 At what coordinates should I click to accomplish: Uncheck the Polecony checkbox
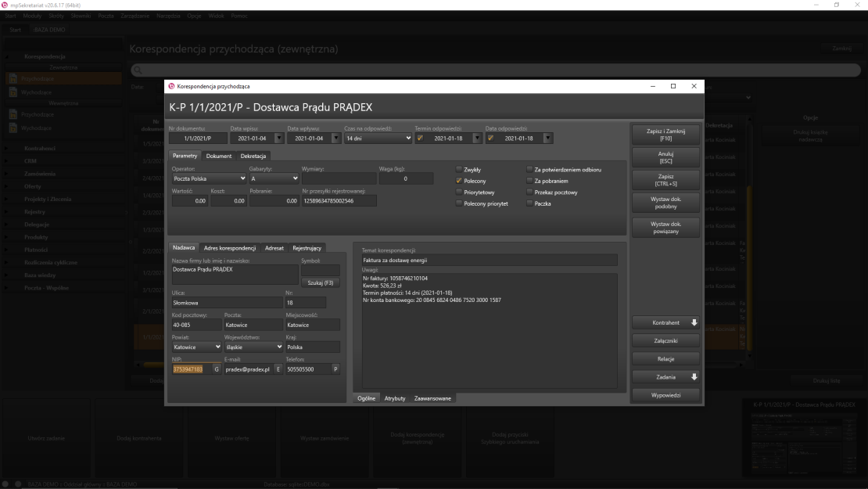click(459, 181)
